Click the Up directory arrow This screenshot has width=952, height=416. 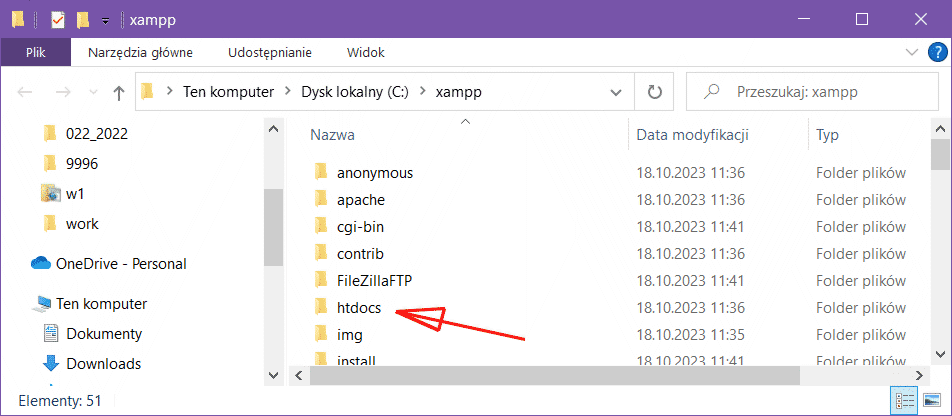[x=119, y=92]
